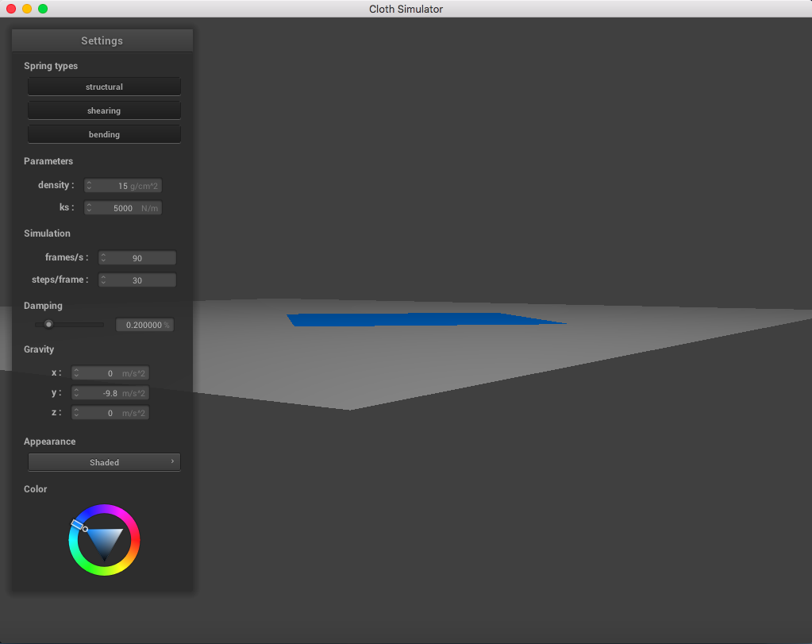812x644 pixels.
Task: Click the 'Damping' section label
Action: click(43, 306)
